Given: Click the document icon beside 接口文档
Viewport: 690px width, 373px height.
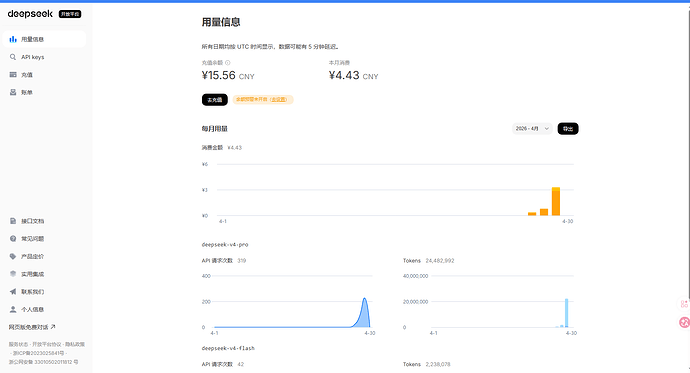Looking at the screenshot, I should pyautogui.click(x=13, y=221).
